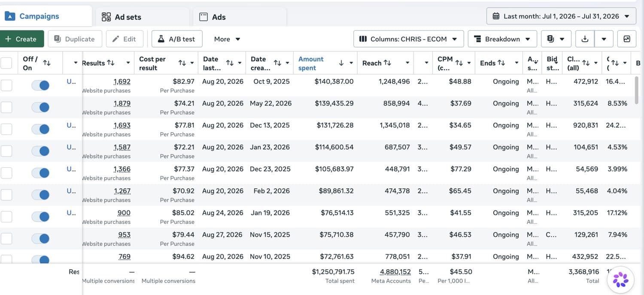Screen dimensions: 644x295
Task: Open the More dropdown menu
Action: (227, 39)
